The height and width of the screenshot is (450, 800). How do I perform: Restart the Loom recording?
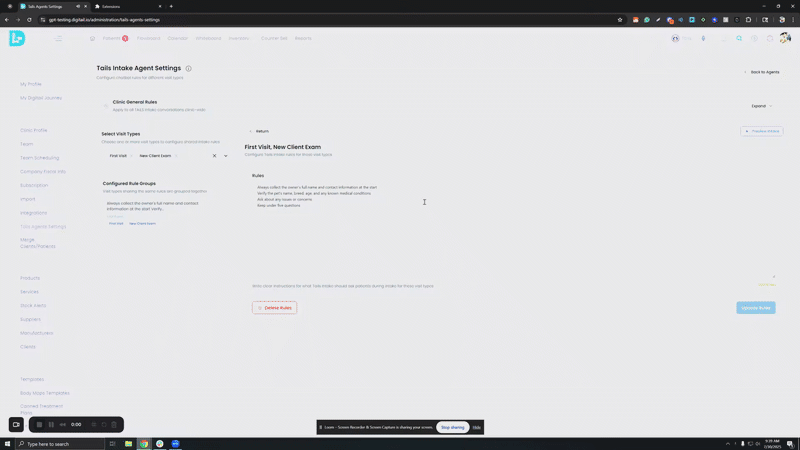(104, 424)
